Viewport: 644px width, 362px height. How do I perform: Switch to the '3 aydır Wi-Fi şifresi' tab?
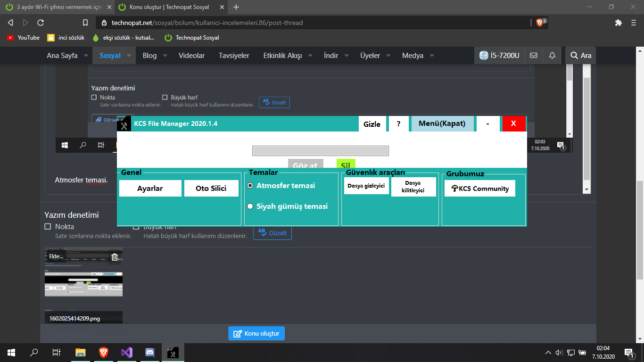coord(57,7)
